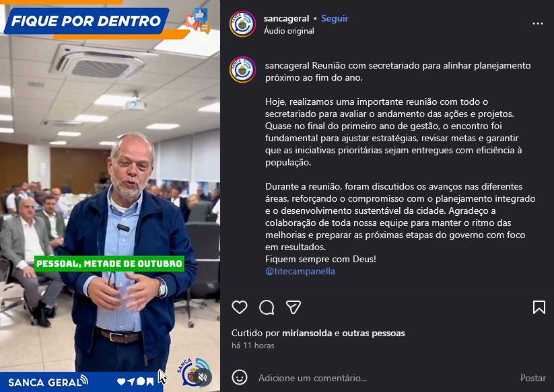The height and width of the screenshot is (392, 554).
Task: Open the emoji picker smiley icon
Action: (240, 377)
